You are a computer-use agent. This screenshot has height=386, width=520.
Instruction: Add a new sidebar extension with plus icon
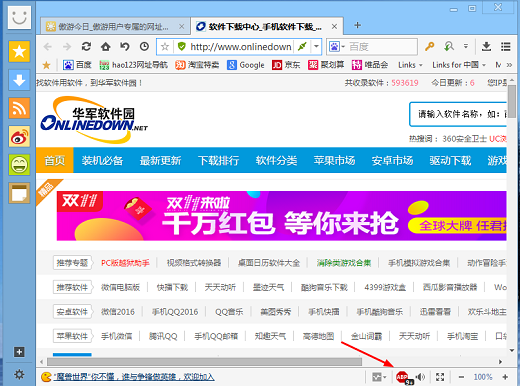(19, 352)
